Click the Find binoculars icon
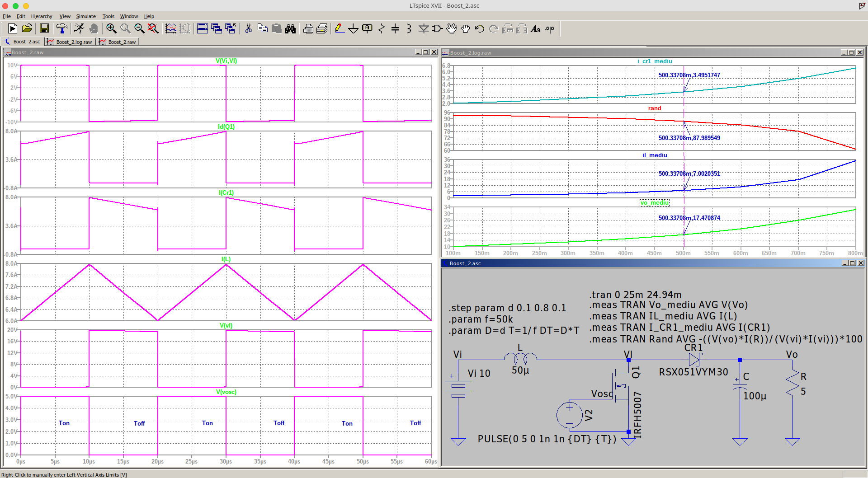 pyautogui.click(x=290, y=29)
